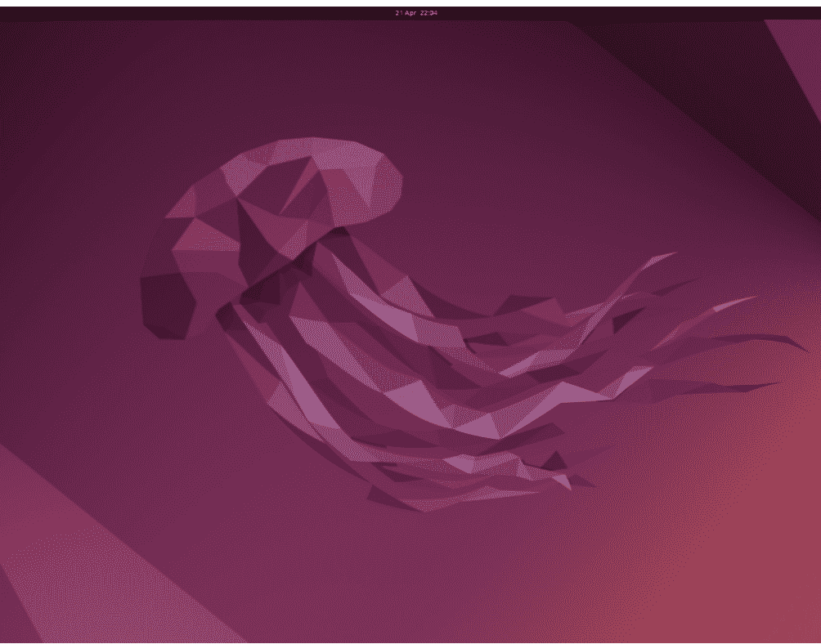The height and width of the screenshot is (644, 821).
Task: Click empty desktop left of the jellyfish bell
Action: [x=74, y=270]
